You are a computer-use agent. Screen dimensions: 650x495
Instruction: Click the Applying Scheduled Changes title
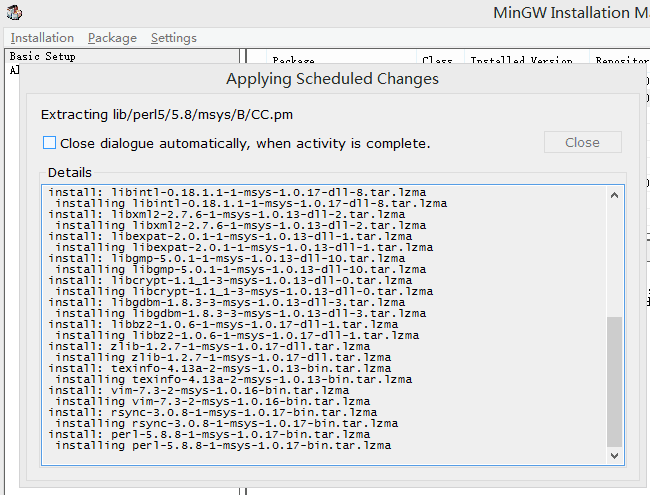coord(332,79)
